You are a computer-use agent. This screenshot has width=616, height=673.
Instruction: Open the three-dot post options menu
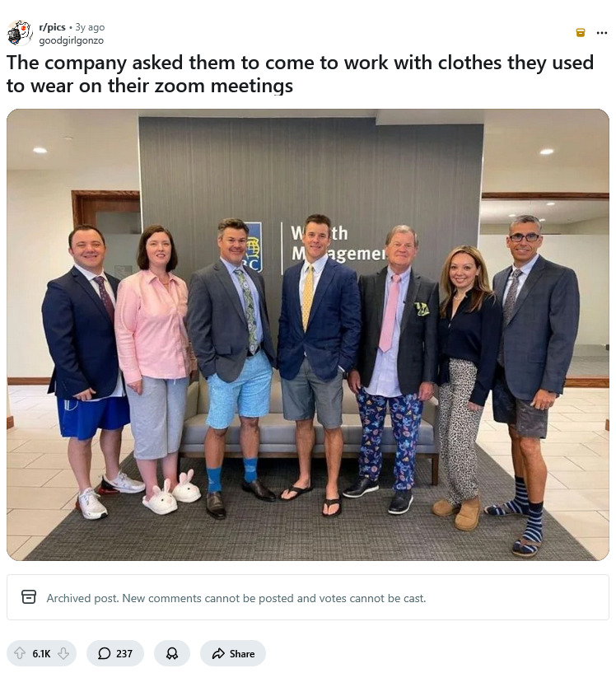tap(602, 33)
